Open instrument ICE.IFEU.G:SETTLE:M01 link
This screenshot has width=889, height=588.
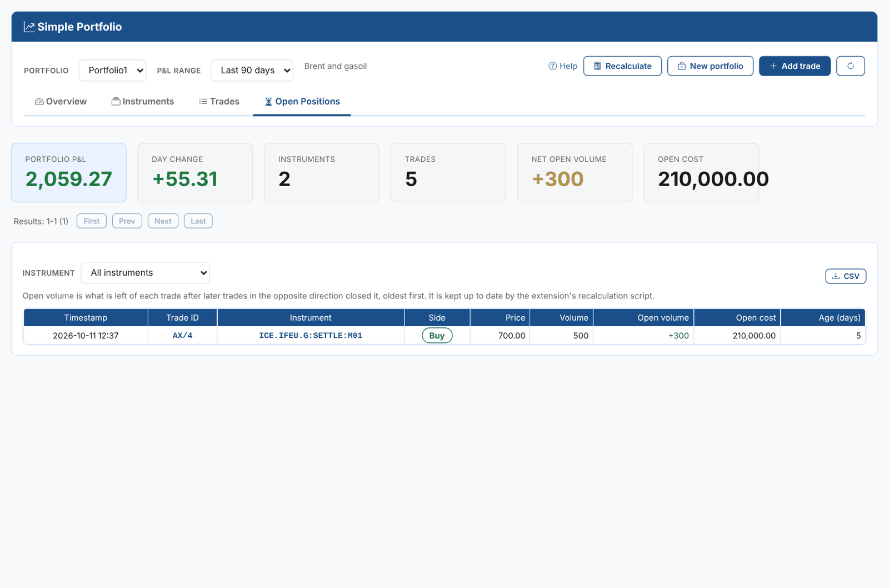pyautogui.click(x=311, y=336)
